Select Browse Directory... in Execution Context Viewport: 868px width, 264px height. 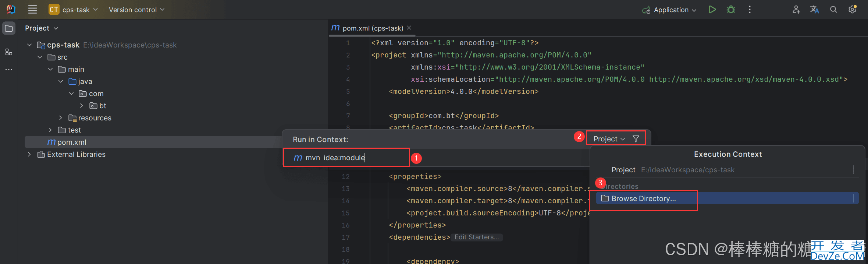pyautogui.click(x=728, y=198)
